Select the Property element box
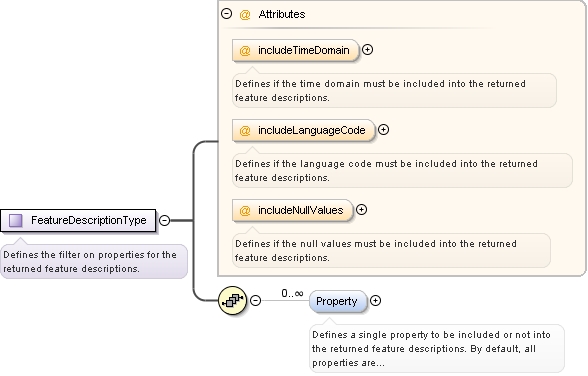Viewport: 588px width, 376px height. 338,301
